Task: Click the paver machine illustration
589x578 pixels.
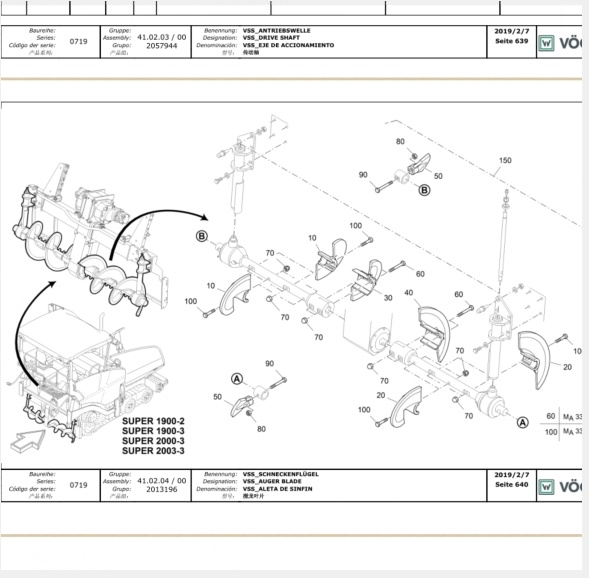Action: point(88,374)
